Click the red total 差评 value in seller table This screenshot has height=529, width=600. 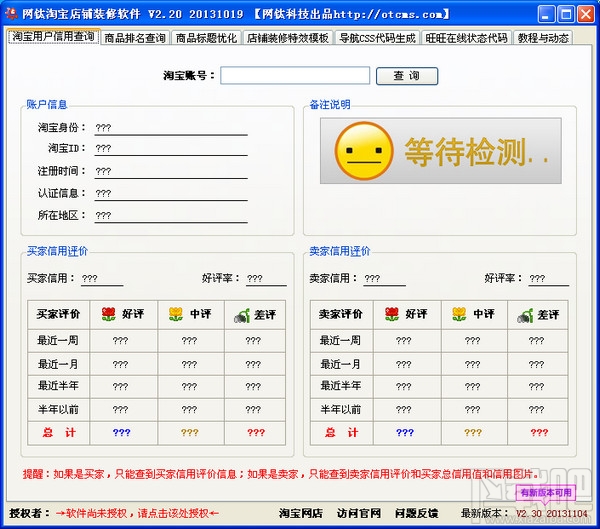539,433
